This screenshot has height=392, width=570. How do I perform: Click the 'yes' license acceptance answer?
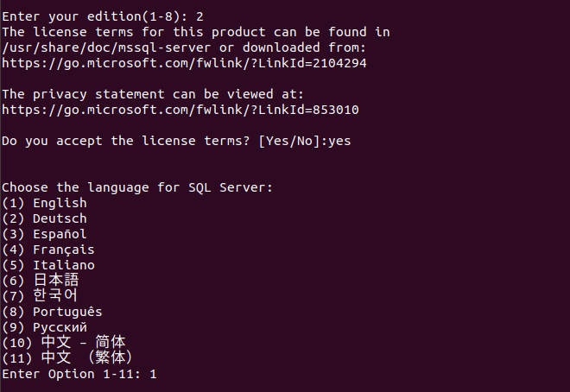(x=339, y=141)
